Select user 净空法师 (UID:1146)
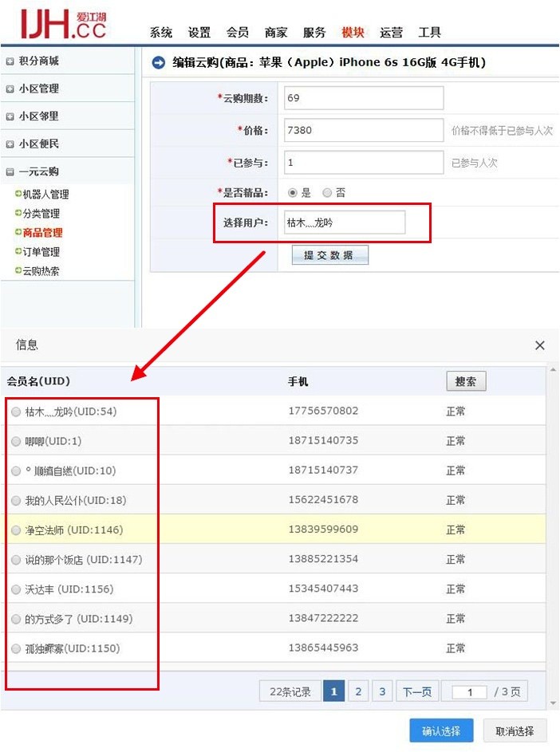The width and height of the screenshot is (560, 752). pyautogui.click(x=16, y=530)
